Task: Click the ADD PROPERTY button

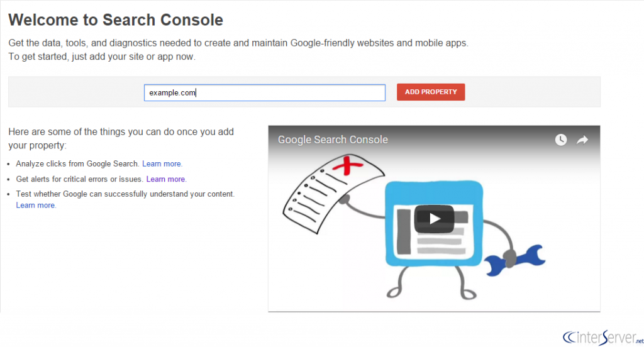Action: pos(430,92)
